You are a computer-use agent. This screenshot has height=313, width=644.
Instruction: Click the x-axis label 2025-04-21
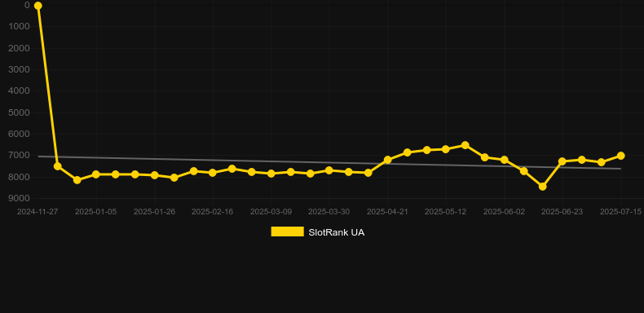pos(387,212)
